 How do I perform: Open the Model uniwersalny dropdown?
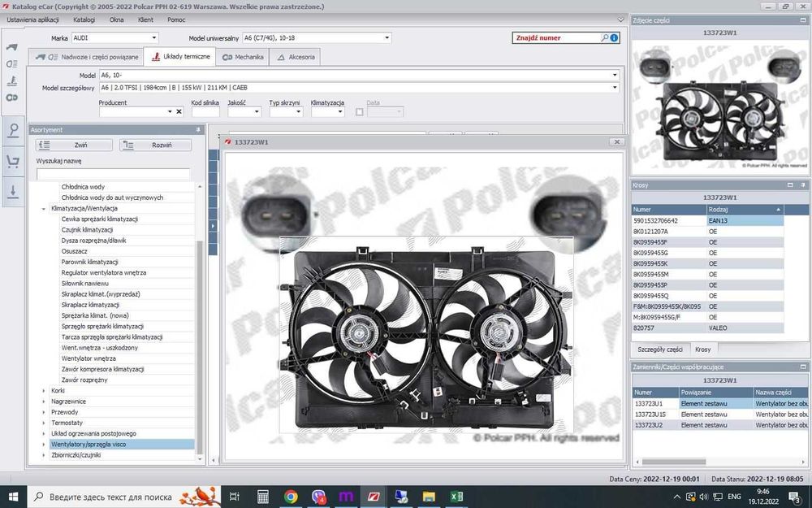coord(387,38)
